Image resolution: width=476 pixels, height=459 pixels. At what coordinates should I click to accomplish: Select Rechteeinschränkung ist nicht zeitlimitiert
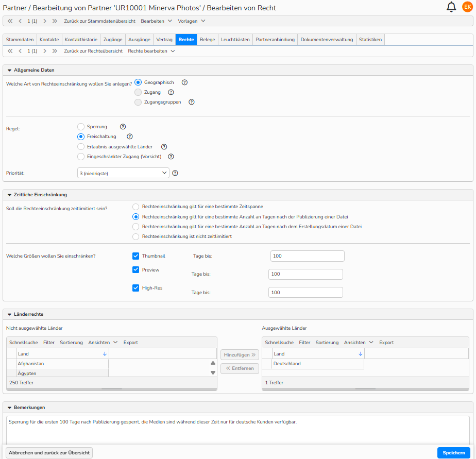[x=135, y=236]
